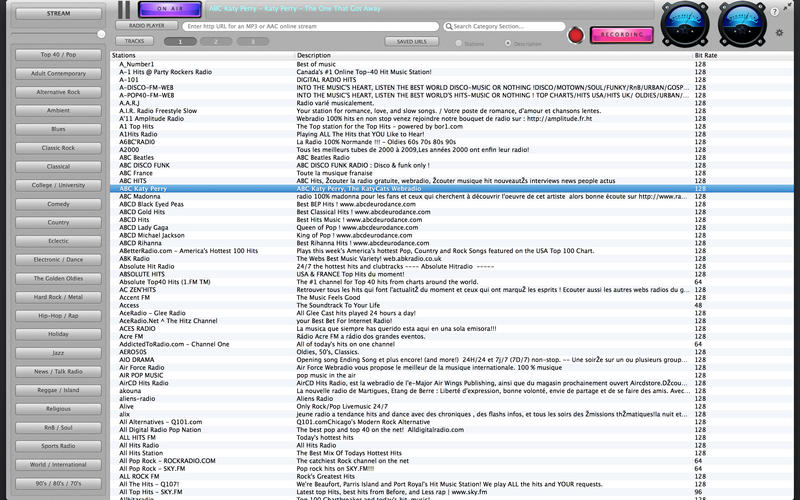Switch to the Jazz category

click(x=58, y=353)
